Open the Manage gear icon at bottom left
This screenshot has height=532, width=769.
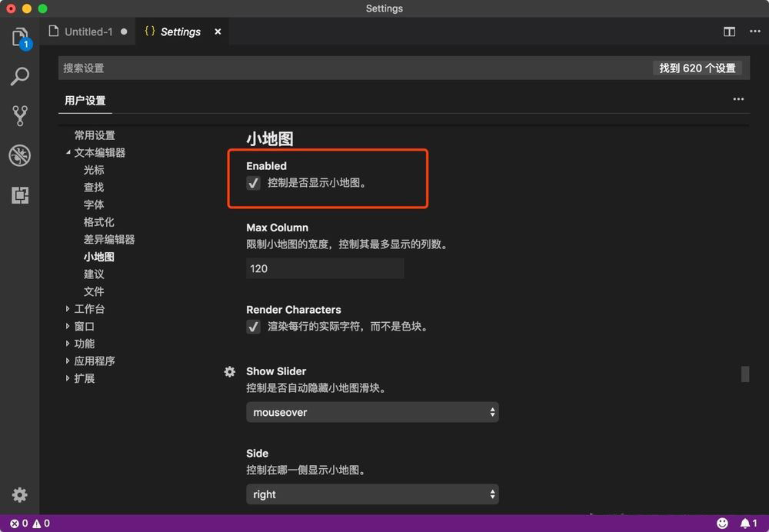click(19, 495)
